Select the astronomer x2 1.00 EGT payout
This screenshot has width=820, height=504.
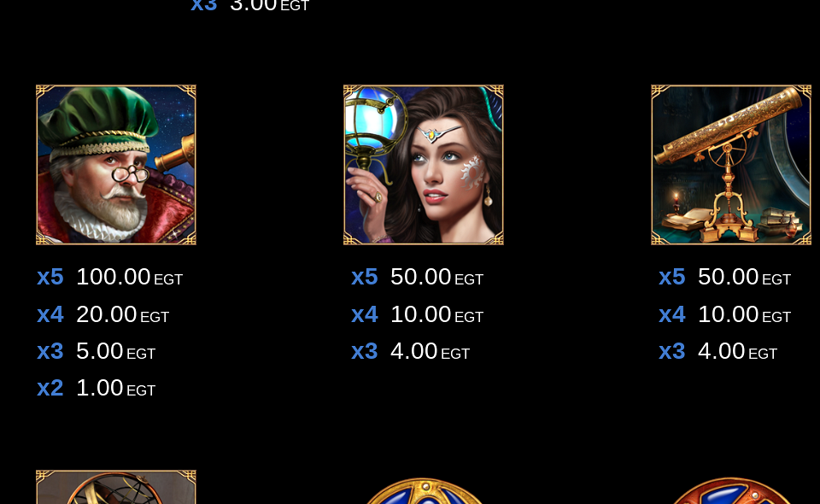coord(97,388)
